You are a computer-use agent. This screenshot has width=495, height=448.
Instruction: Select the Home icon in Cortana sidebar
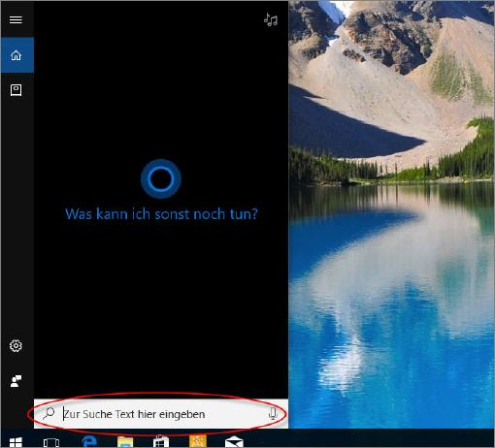click(16, 55)
